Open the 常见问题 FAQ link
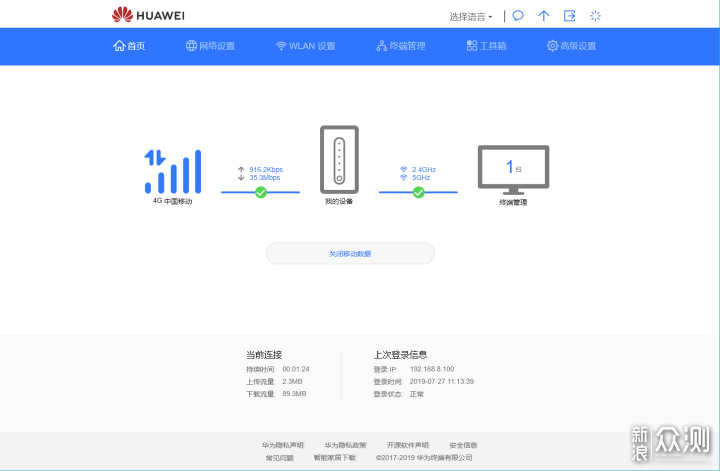The height and width of the screenshot is (471, 720). coord(280,458)
